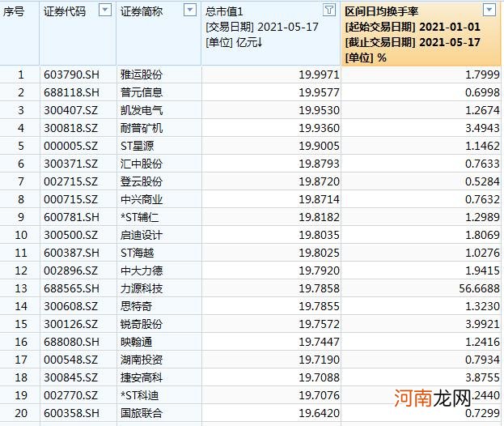Click the 总市值1 filter funnel icon
Image resolution: width=504 pixels, height=426 pixels.
[x=329, y=10]
